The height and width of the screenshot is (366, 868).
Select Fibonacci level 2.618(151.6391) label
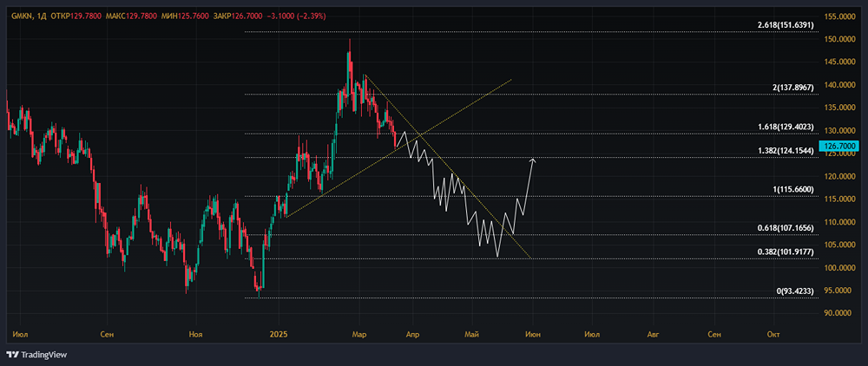point(787,25)
